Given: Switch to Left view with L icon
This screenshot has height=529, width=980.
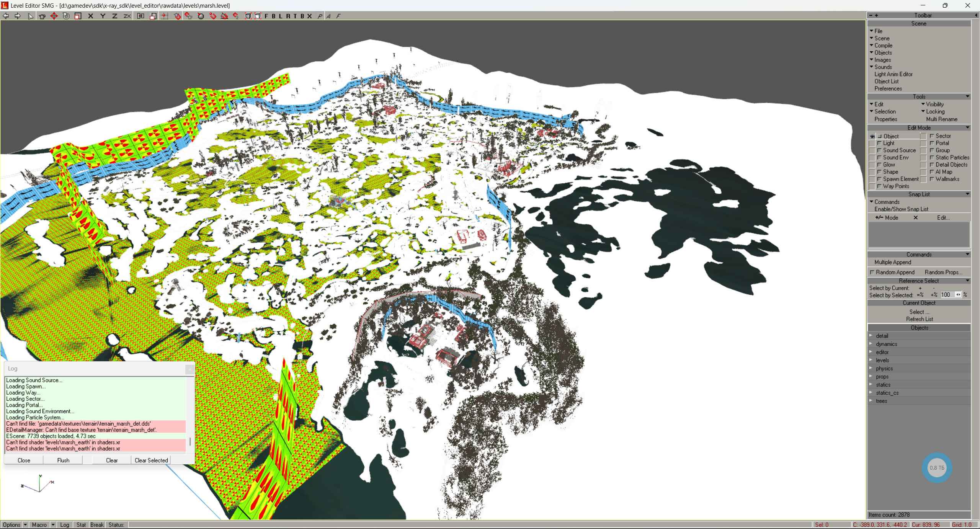Looking at the screenshot, I should point(281,16).
